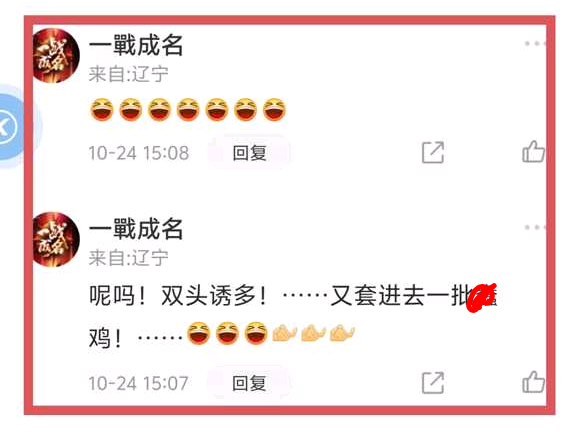Screen dimensions: 565x440
Task: Open username 一戰成名 on first comment
Action: tap(136, 45)
